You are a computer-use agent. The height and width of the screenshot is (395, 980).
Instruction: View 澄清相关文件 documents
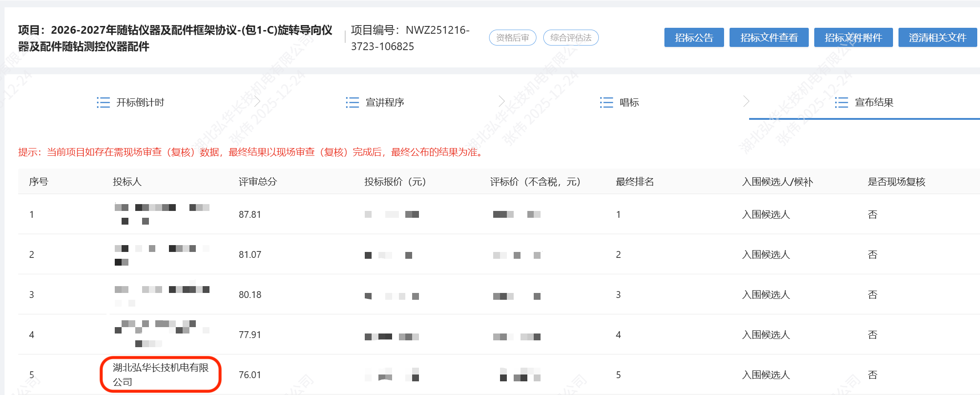point(937,38)
